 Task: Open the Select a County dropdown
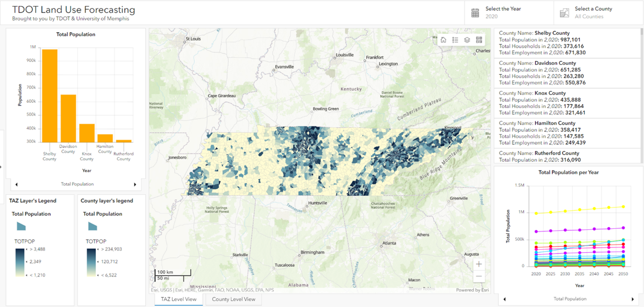point(597,13)
